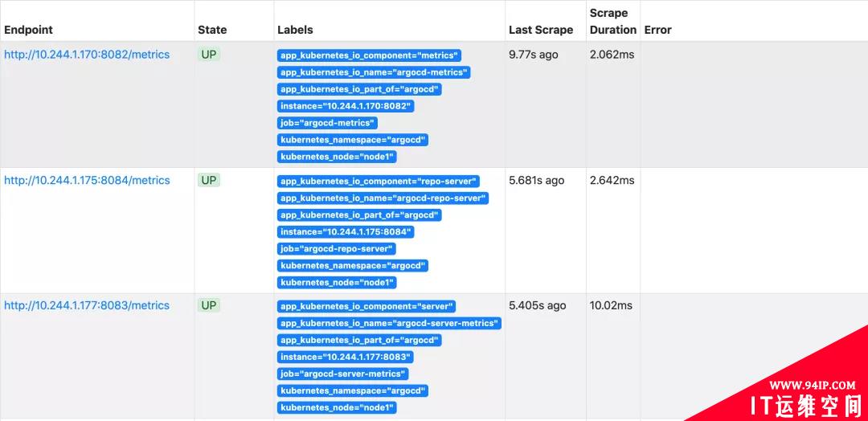Click scrape duration 2.062ms

click(x=612, y=55)
